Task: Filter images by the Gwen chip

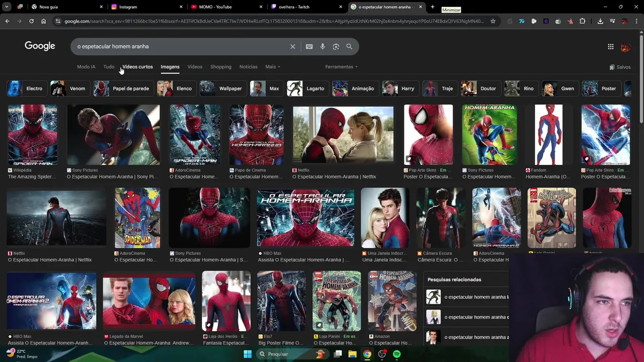Action: pos(560,88)
